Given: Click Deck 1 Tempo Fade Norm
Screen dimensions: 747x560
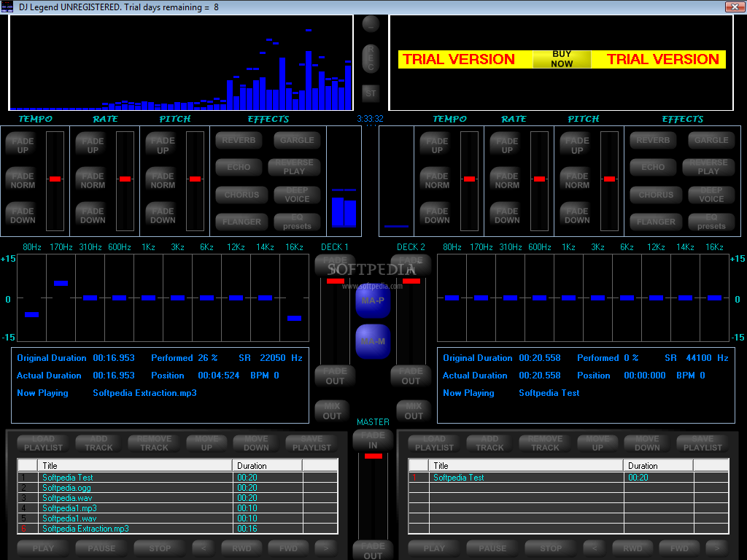Looking at the screenshot, I should [x=23, y=180].
